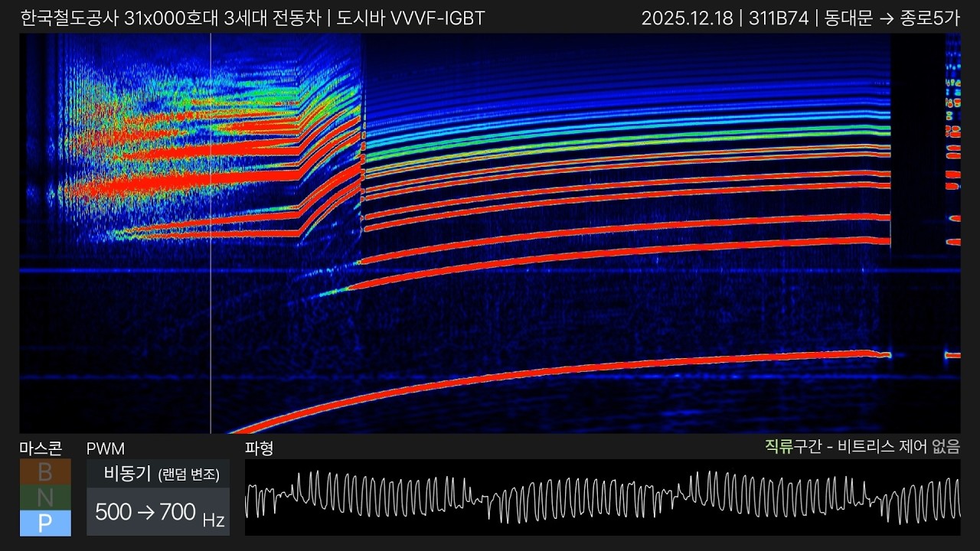
Task: Click the 파형 waveform label
Action: 259,448
